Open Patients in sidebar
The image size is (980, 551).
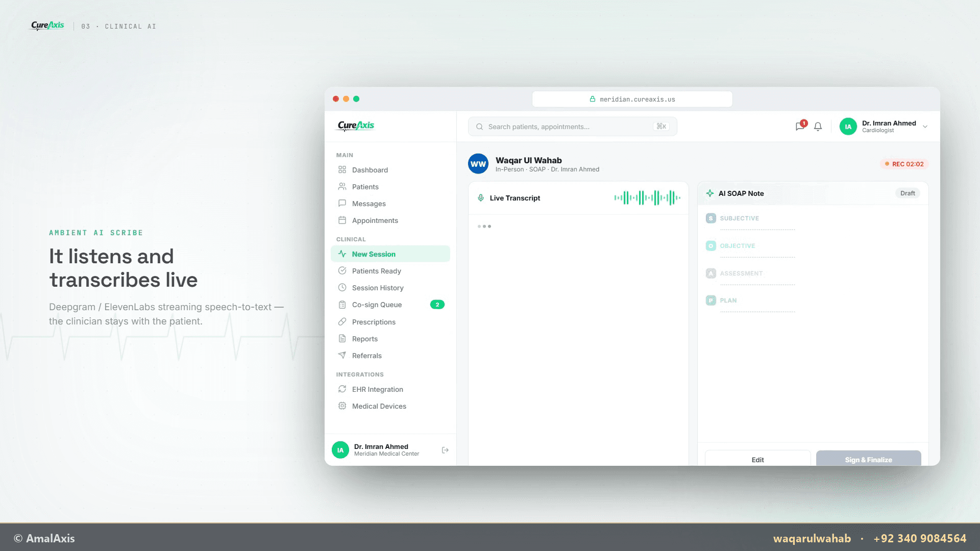390,187
